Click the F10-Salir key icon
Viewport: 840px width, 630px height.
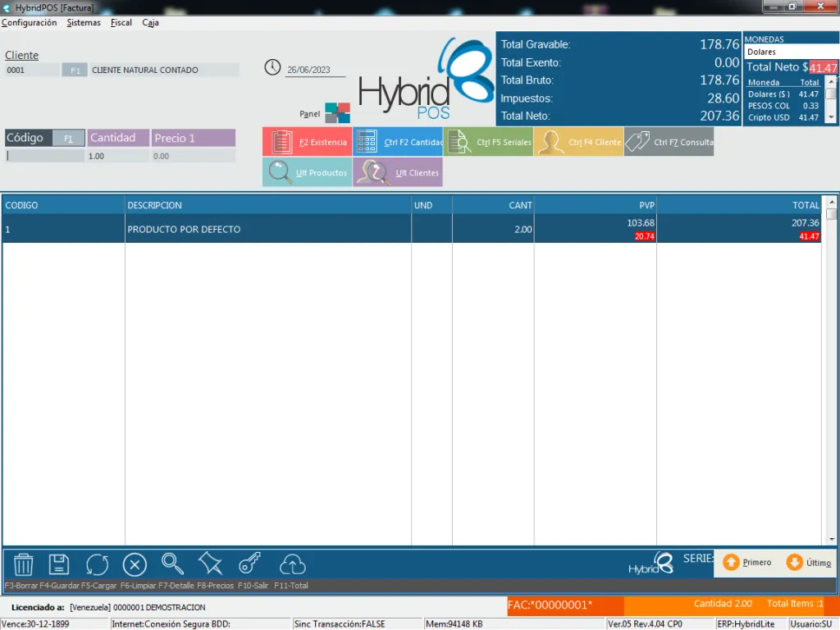click(249, 564)
